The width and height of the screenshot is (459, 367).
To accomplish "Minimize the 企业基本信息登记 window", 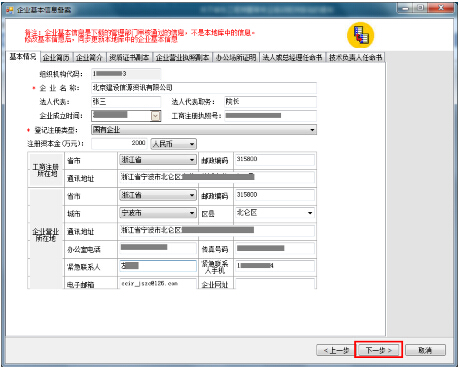I will pos(405,8).
